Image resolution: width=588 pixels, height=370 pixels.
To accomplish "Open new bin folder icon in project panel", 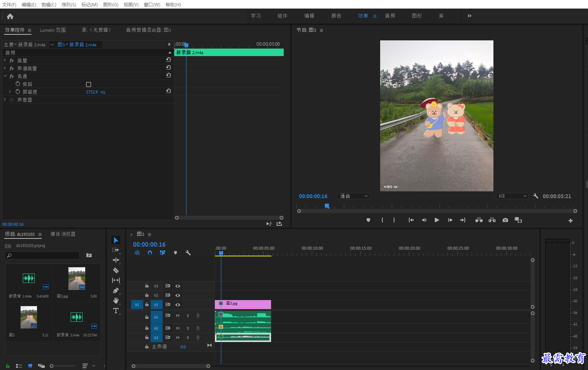I will click(x=89, y=255).
